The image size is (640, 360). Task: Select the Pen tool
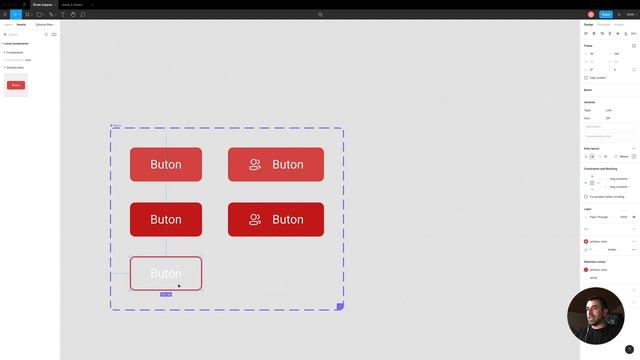coord(51,14)
